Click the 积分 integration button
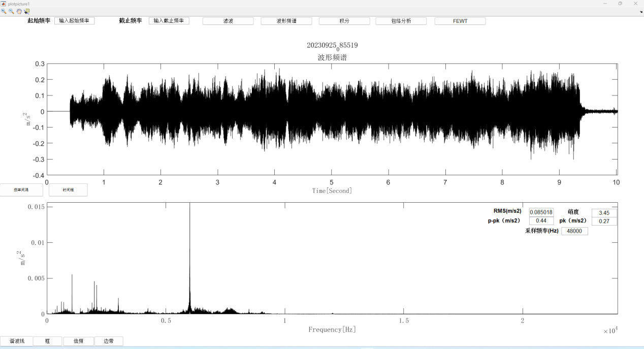Viewport: 644px width, 349px height. click(x=344, y=21)
